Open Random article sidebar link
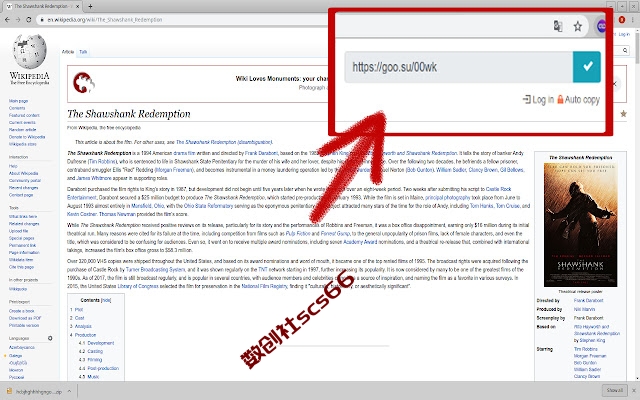 (22, 129)
